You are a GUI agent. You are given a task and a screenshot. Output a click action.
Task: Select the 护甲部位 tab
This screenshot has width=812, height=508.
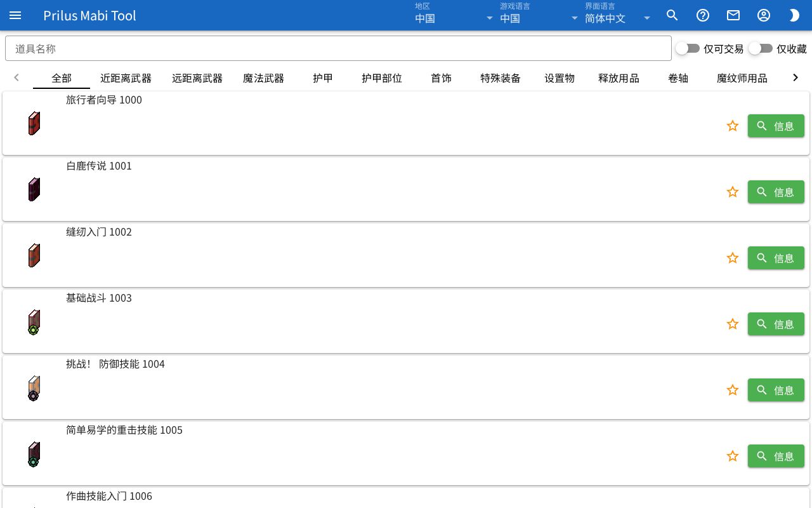pyautogui.click(x=382, y=78)
